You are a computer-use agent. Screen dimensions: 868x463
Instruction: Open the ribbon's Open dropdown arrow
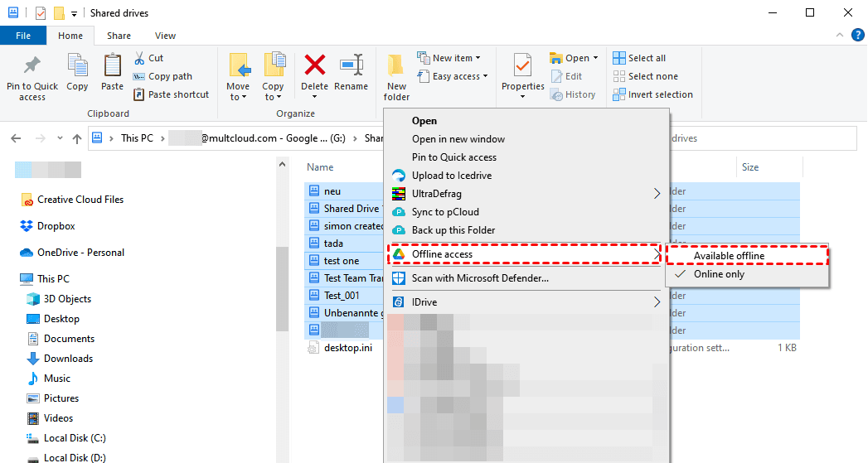595,58
